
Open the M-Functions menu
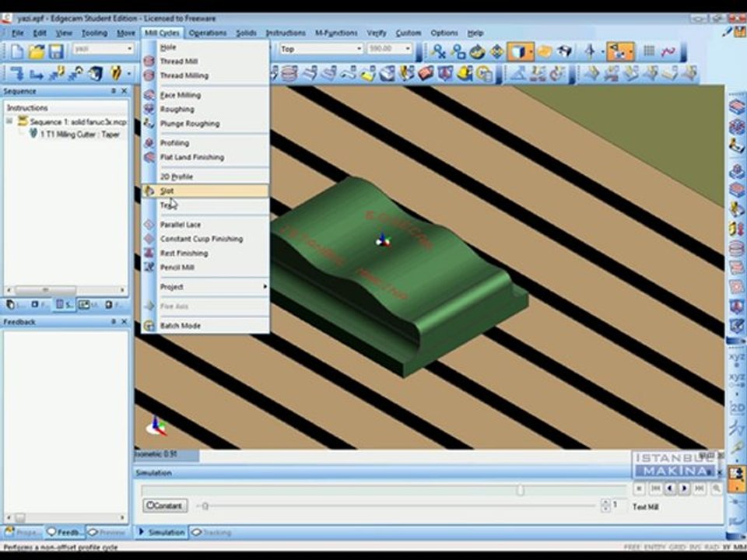pos(336,33)
